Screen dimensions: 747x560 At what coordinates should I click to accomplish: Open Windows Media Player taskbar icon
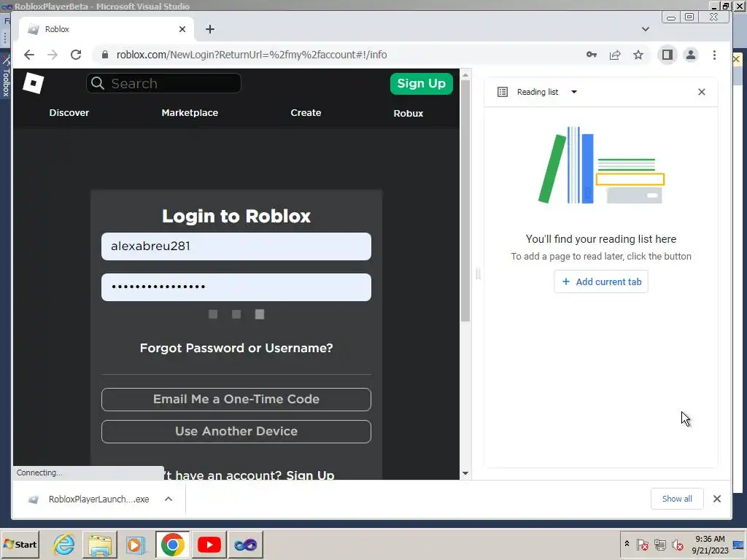pyautogui.click(x=136, y=544)
